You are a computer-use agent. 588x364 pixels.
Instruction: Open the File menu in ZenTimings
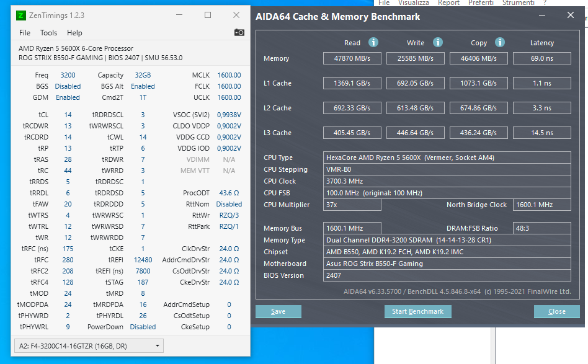25,33
